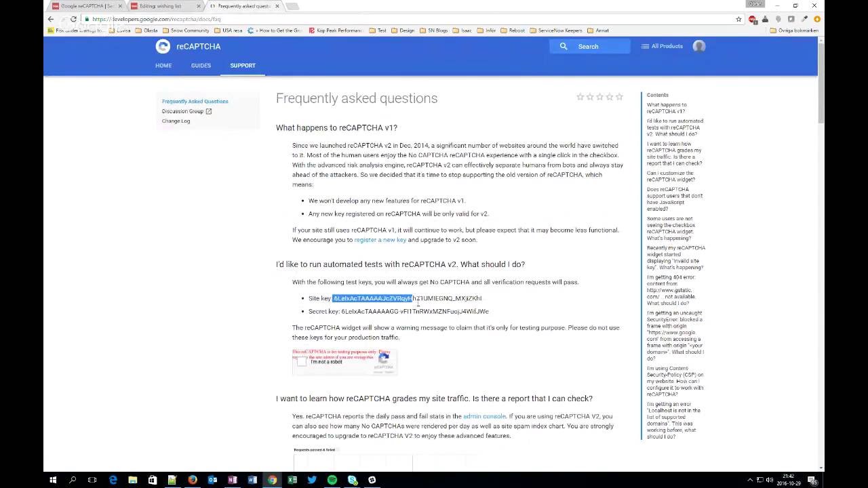Open the Chrome menu button
This screenshot has height=488, width=868.
point(817,19)
